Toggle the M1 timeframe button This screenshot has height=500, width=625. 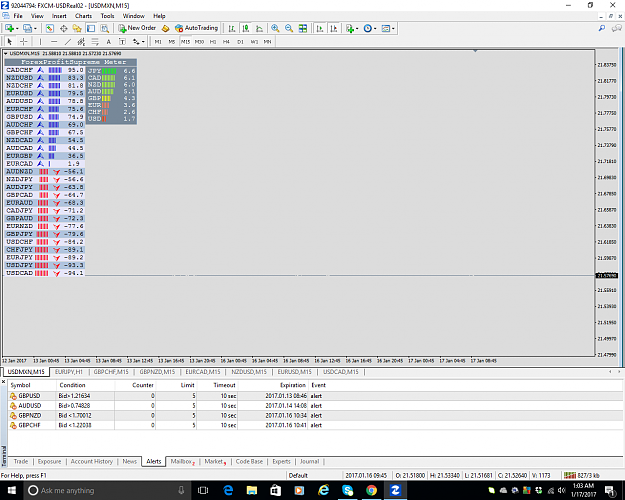158,41
